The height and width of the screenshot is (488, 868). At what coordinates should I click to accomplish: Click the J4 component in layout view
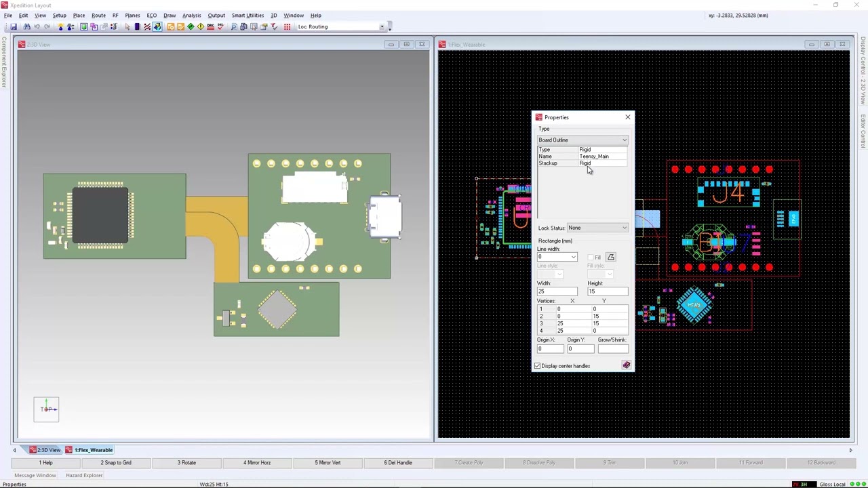729,194
